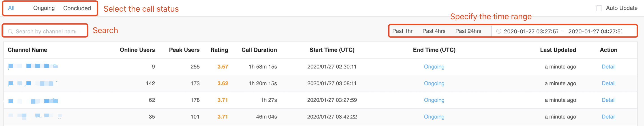Click the search magnifier icon
This screenshot has width=644, height=126.
pos(10,31)
